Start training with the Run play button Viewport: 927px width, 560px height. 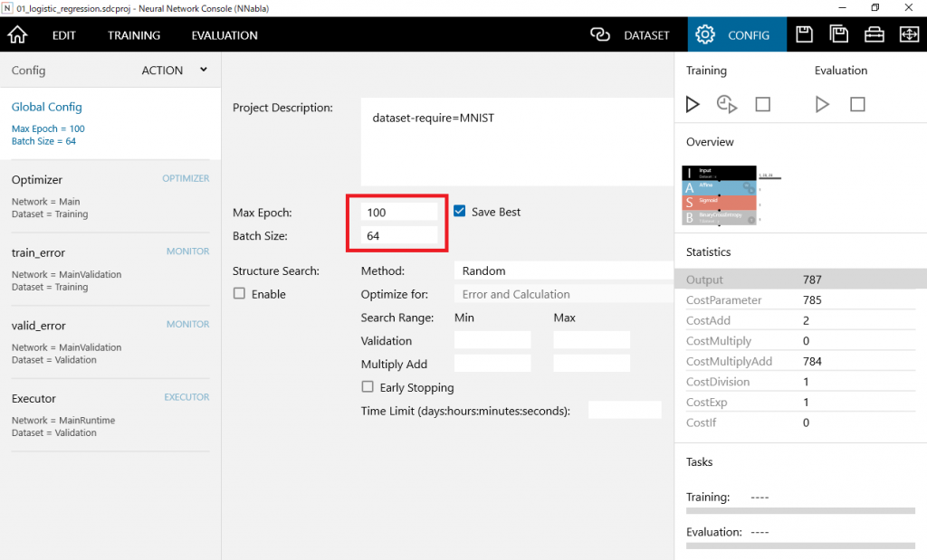pyautogui.click(x=693, y=104)
